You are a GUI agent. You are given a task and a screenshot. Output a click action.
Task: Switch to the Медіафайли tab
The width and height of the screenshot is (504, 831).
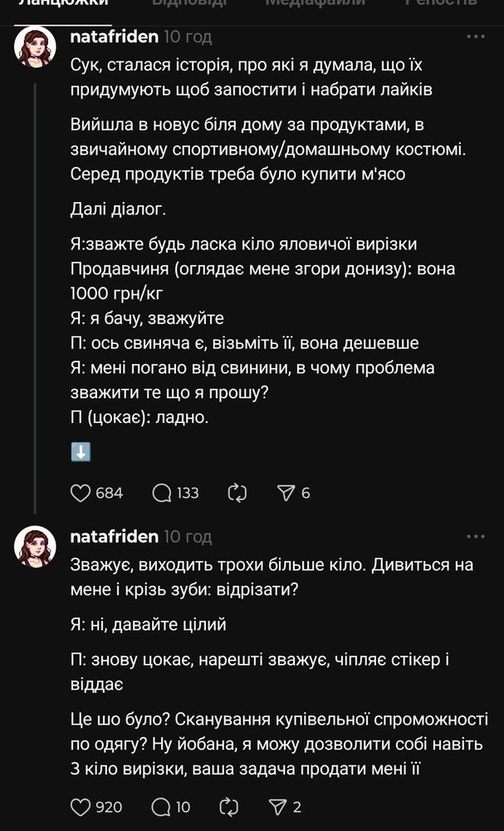click(x=315, y=3)
